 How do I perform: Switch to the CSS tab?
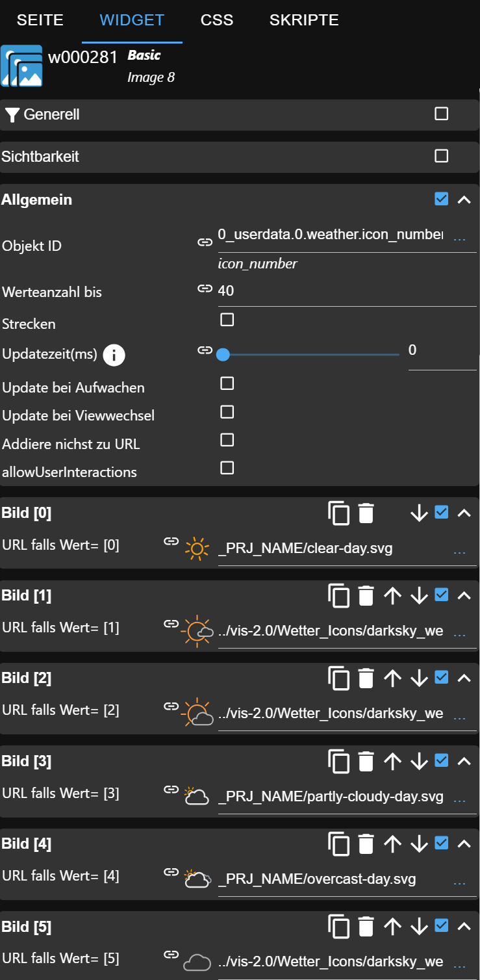pyautogui.click(x=217, y=20)
